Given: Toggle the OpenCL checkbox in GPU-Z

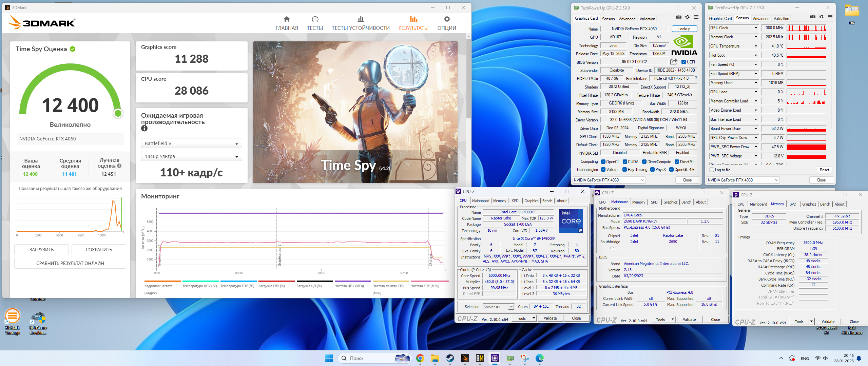Looking at the screenshot, I should click(603, 162).
